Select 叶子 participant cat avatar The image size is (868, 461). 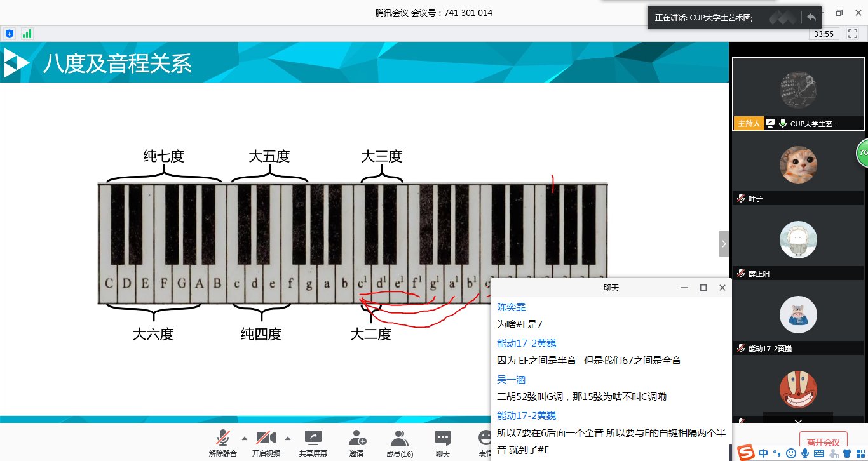[798, 165]
